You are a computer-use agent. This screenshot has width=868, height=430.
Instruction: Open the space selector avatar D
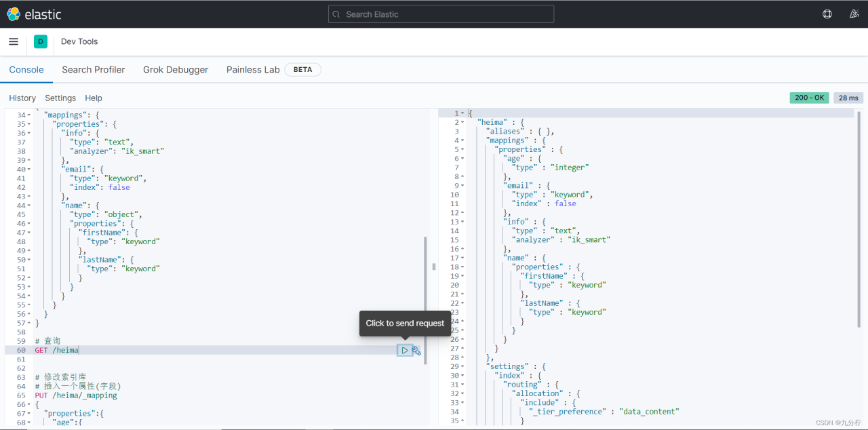[41, 42]
